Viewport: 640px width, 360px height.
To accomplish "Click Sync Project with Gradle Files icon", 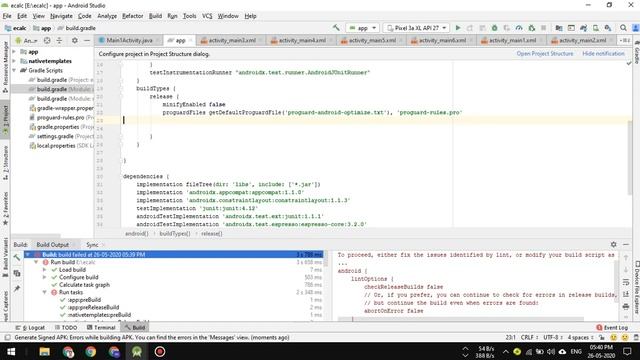I will point(583,28).
